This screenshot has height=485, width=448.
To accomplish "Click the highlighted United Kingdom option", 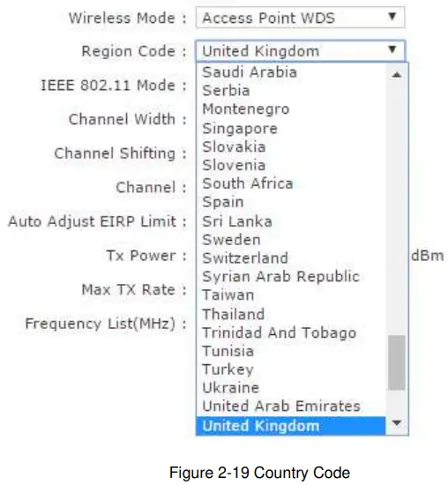I will pos(291,426).
